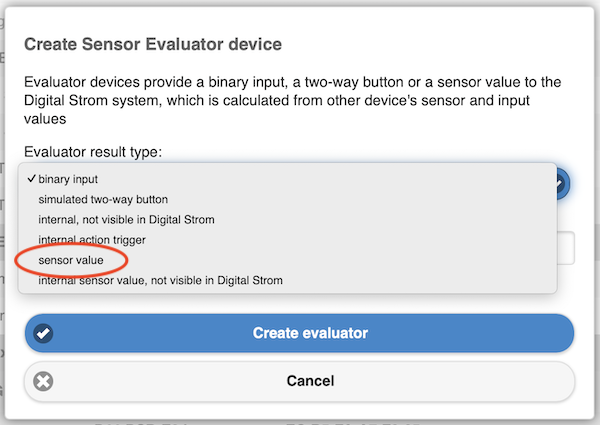Screen dimensions: 600x425
Task: Click the checkmark beside binary input
Action: [32, 180]
